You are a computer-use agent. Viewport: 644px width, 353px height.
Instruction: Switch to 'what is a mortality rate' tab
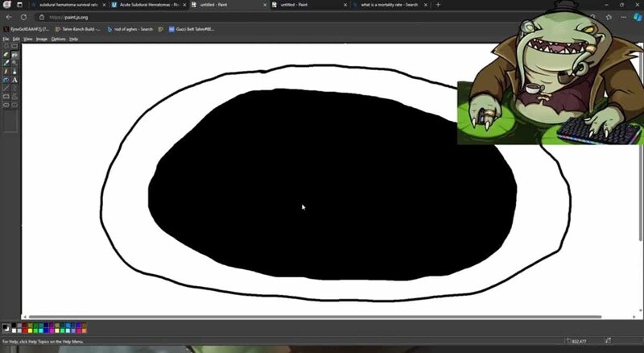pos(386,5)
